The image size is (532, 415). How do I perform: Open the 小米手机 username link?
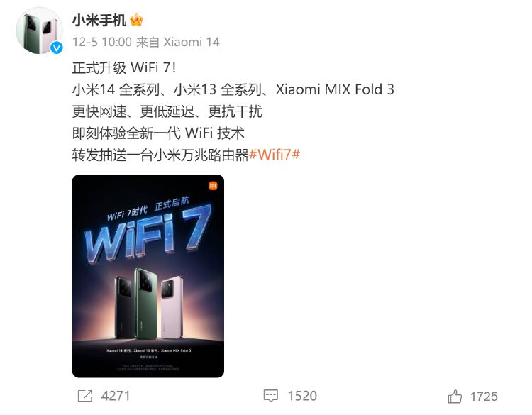[x=99, y=21]
